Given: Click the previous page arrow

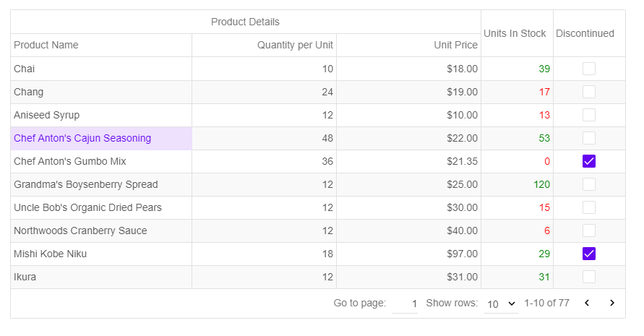Looking at the screenshot, I should 587,303.
